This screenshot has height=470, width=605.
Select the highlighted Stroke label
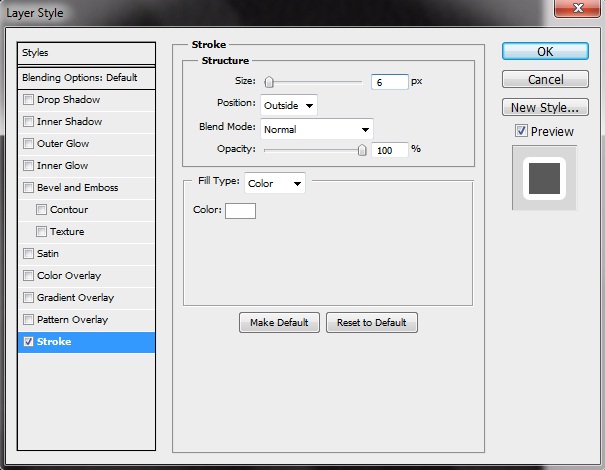pyautogui.click(x=54, y=342)
